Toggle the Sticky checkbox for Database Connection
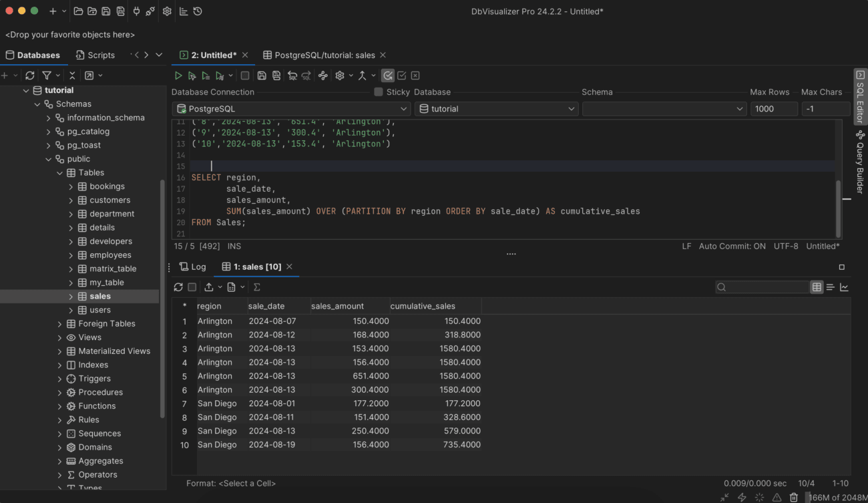 click(x=378, y=92)
